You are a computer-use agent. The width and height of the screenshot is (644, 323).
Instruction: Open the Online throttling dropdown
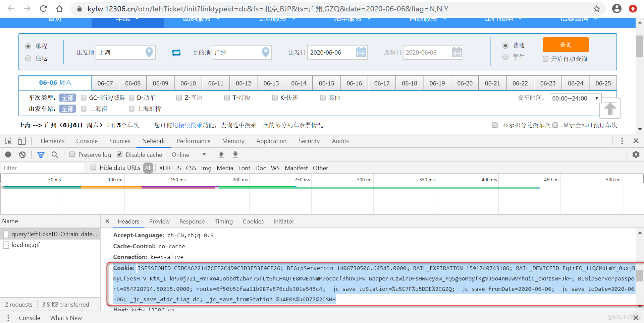point(189,154)
